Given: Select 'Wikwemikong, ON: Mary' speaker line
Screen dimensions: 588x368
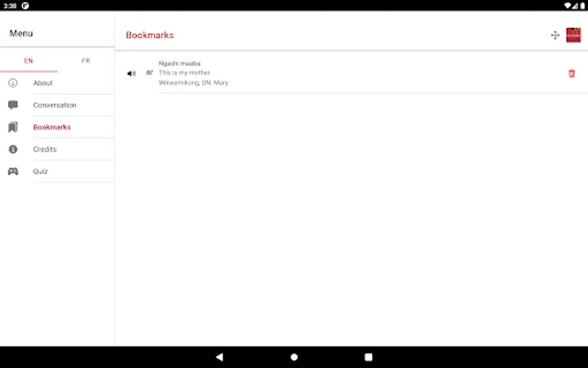Looking at the screenshot, I should [194, 83].
